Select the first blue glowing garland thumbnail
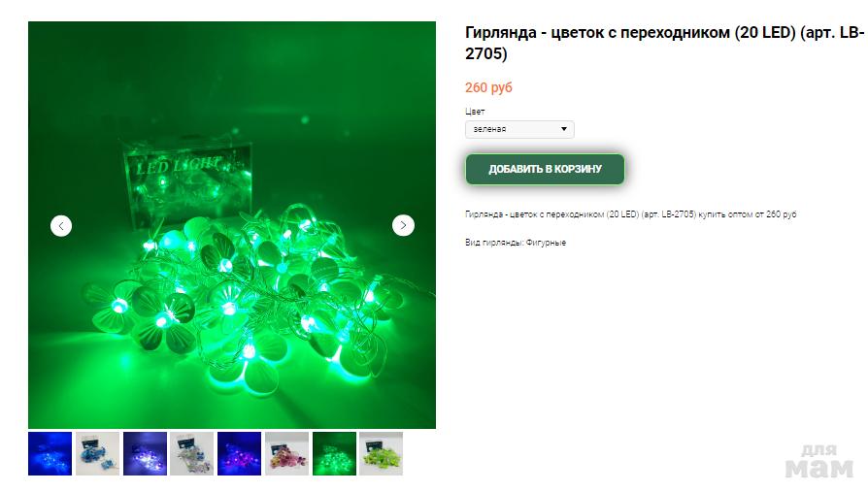The image size is (868, 492). coord(50,454)
